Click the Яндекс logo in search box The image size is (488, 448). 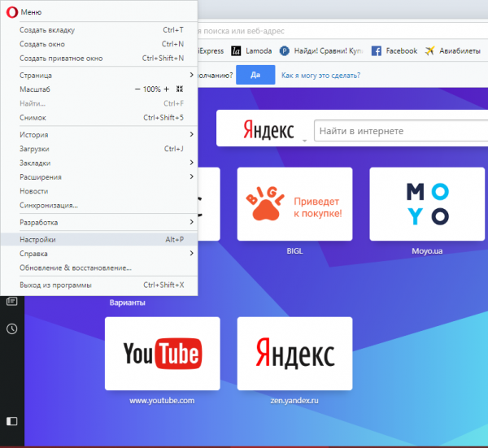(x=268, y=130)
